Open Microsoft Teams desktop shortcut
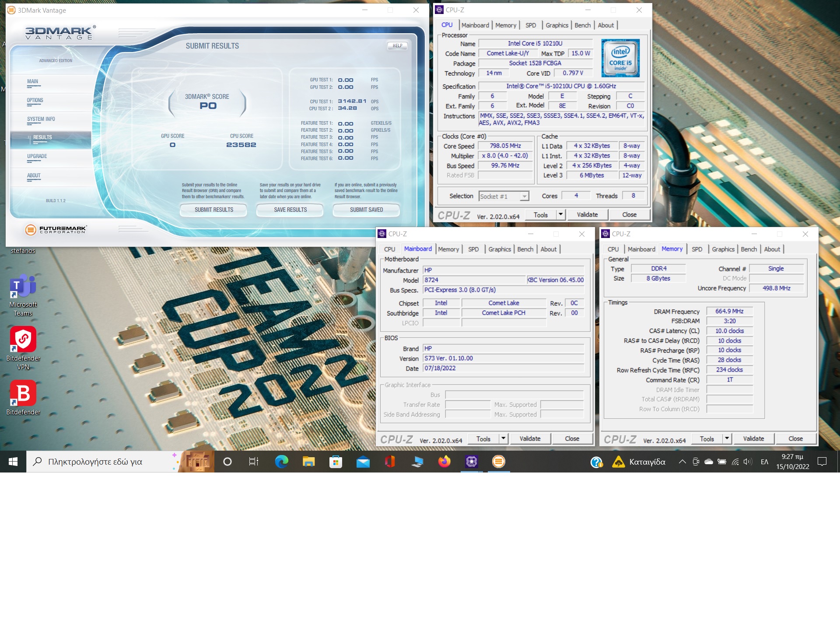Viewport: 840px width, 630px height. [23, 295]
